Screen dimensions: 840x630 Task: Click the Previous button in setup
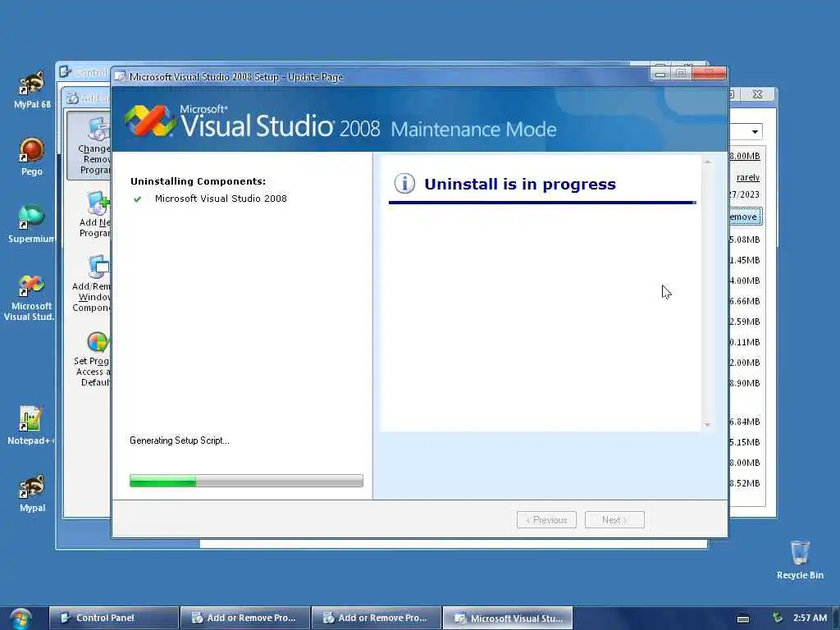[x=546, y=519]
